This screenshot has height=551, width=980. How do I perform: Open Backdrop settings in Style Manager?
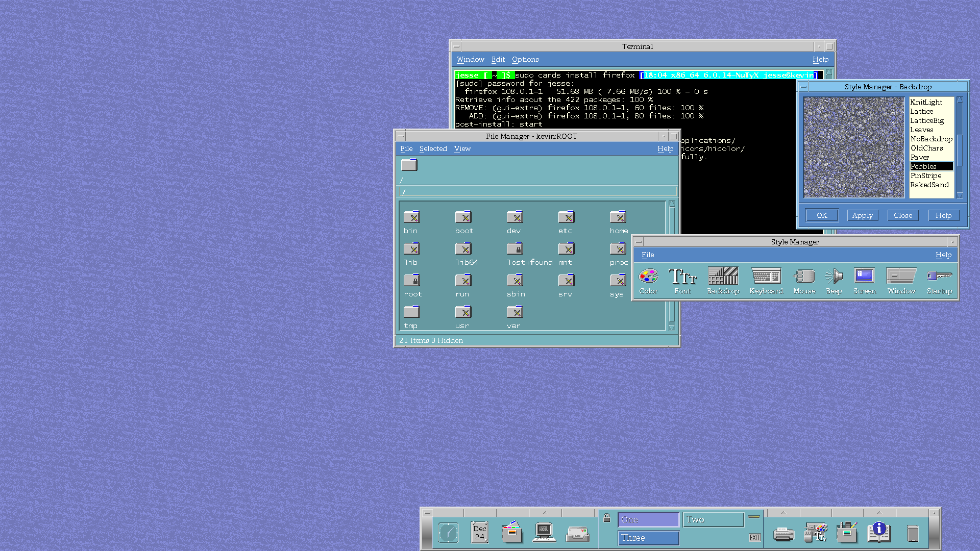[x=723, y=281]
